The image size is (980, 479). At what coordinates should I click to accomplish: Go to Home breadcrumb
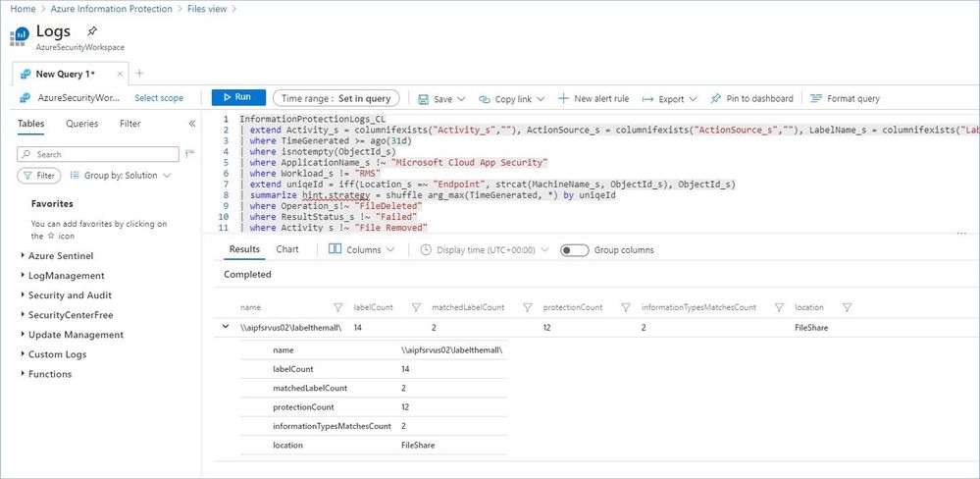click(24, 9)
